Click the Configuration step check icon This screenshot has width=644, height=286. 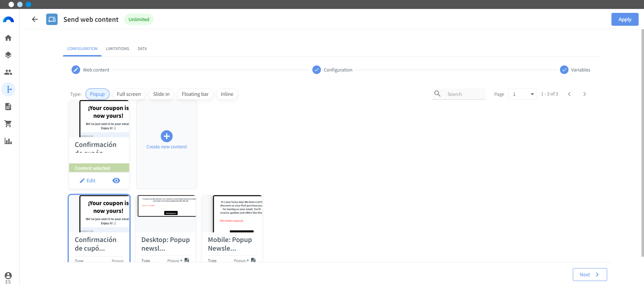pyautogui.click(x=317, y=70)
